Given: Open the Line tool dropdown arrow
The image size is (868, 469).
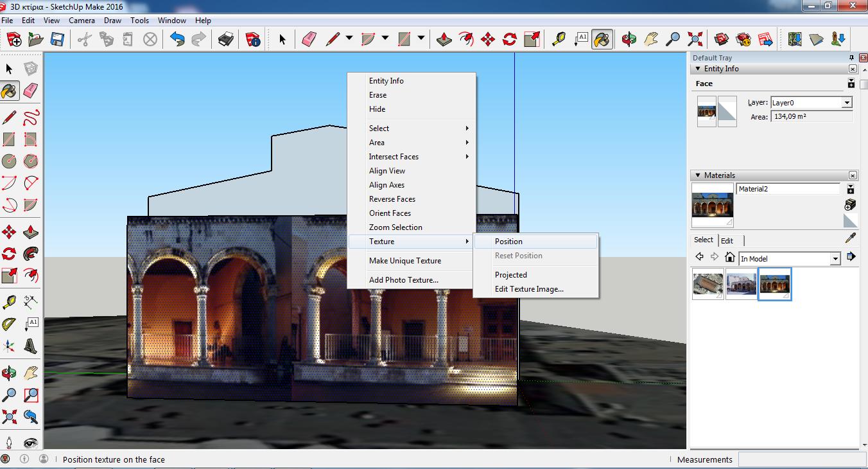Looking at the screenshot, I should 349,39.
